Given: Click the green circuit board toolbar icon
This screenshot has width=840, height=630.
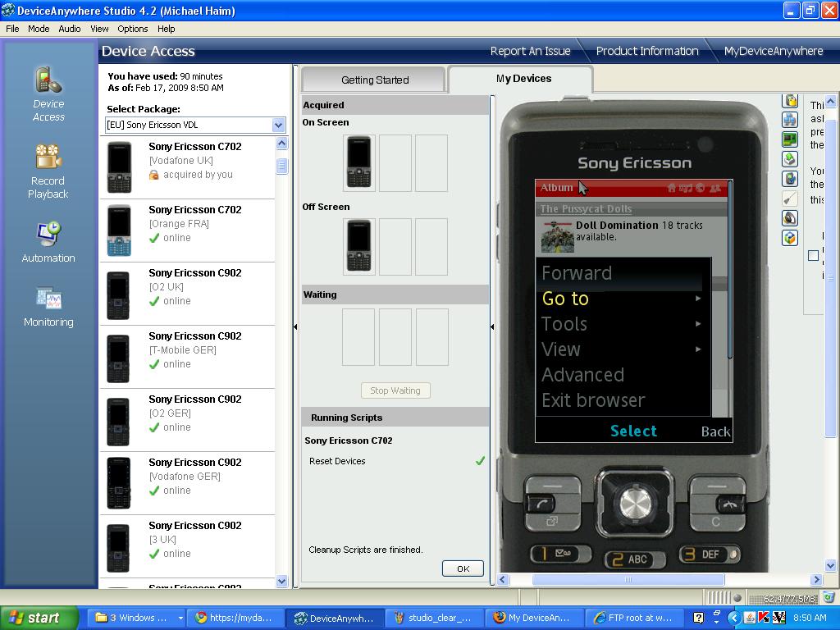Looking at the screenshot, I should (x=790, y=139).
